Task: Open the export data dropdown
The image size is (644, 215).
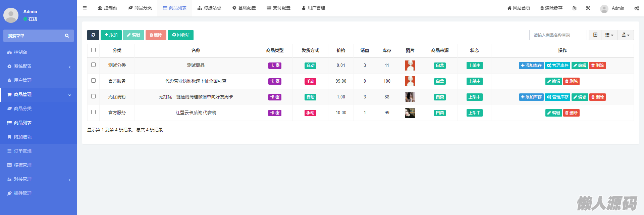Action: [626, 35]
